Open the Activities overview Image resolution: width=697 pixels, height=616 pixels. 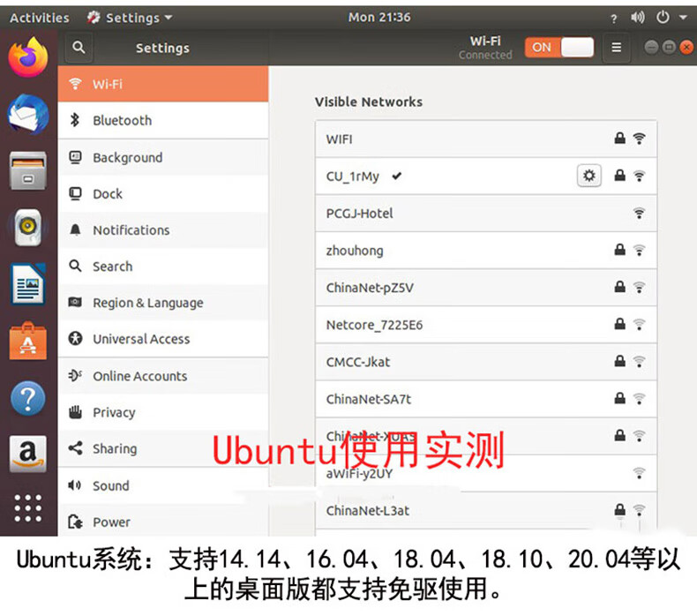(40, 18)
